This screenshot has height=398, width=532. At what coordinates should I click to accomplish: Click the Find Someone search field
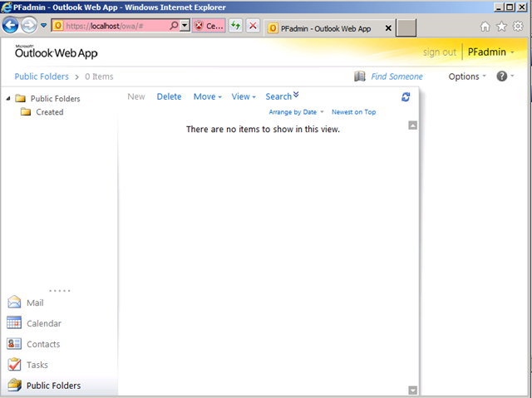coord(397,76)
